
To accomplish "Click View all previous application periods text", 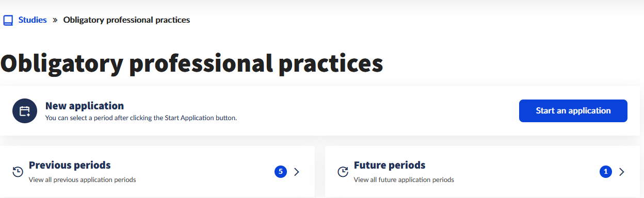I will coord(83,180).
